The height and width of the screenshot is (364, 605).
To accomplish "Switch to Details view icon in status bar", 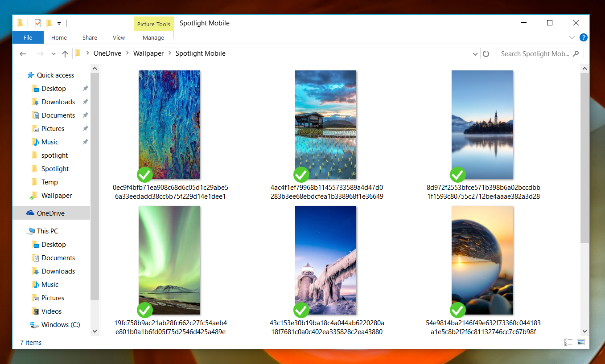I will 568,342.
